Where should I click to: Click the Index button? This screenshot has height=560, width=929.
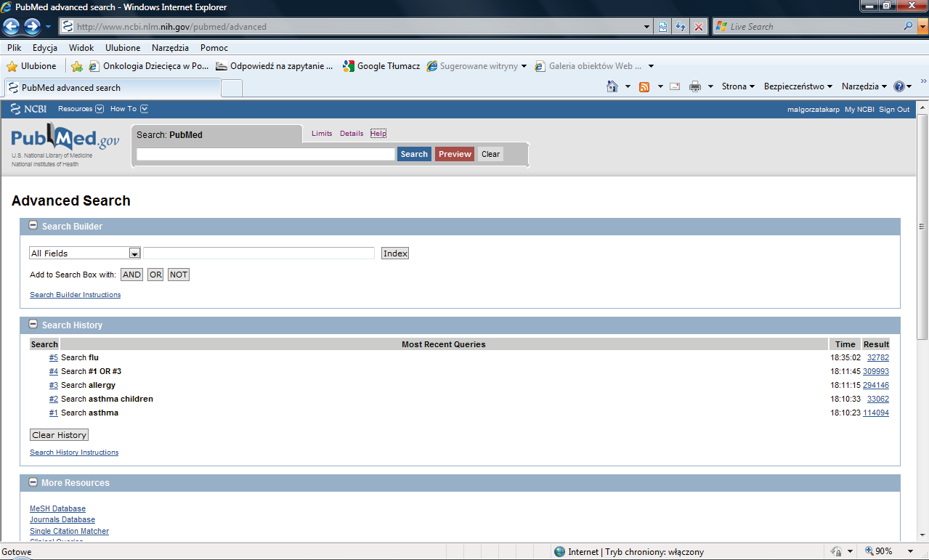tap(395, 253)
